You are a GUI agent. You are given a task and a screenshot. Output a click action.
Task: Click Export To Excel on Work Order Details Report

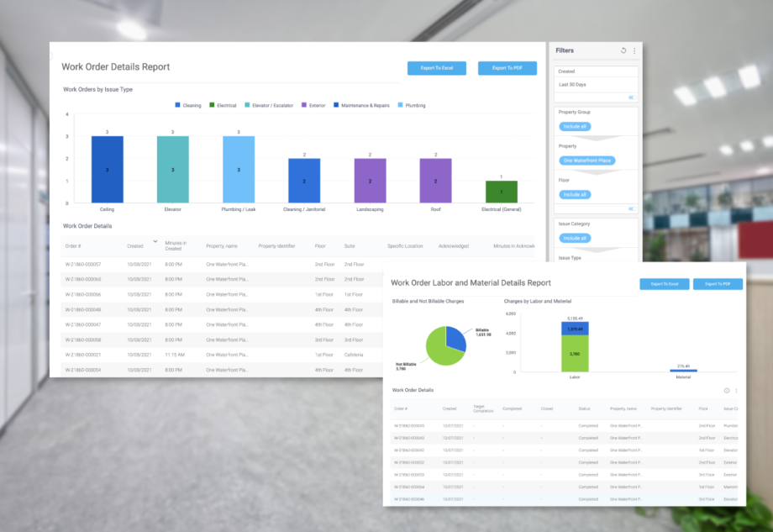(436, 68)
